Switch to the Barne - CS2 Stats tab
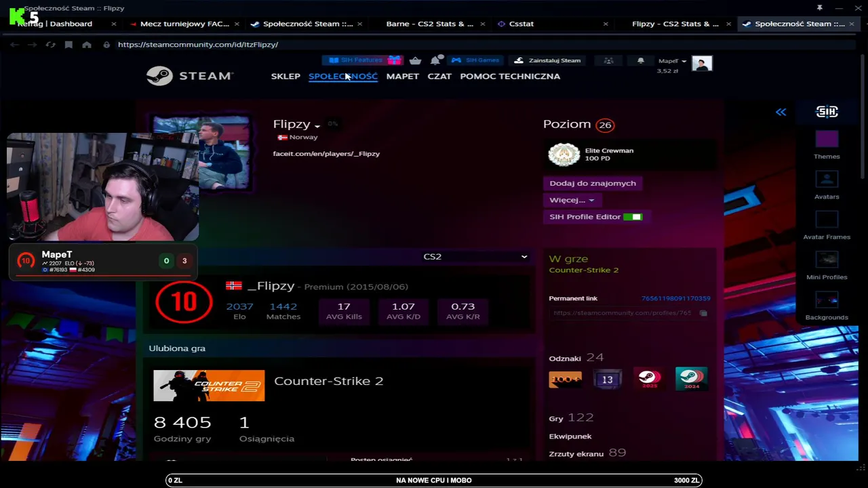This screenshot has height=488, width=868. click(430, 24)
